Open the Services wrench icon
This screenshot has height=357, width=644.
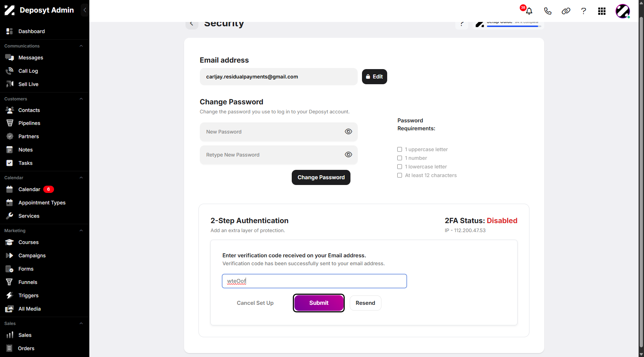coord(10,216)
